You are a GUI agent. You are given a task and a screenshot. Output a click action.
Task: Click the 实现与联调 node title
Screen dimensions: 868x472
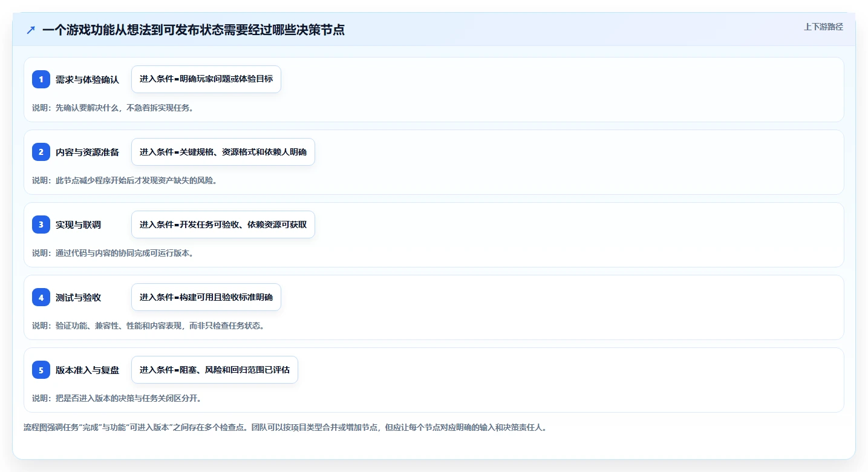(x=78, y=225)
